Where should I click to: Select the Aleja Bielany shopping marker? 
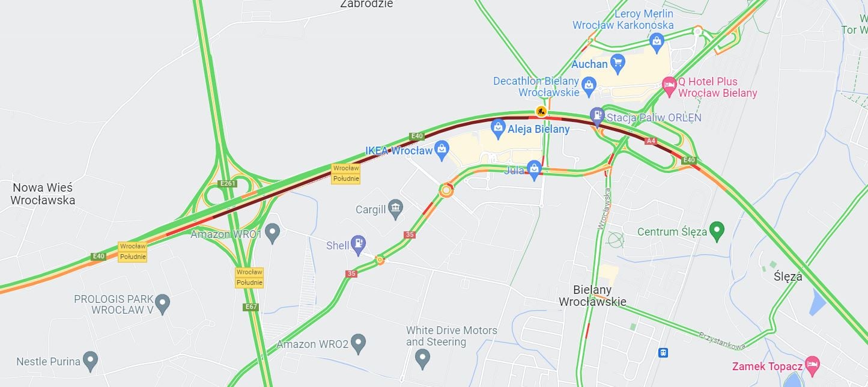(x=497, y=127)
